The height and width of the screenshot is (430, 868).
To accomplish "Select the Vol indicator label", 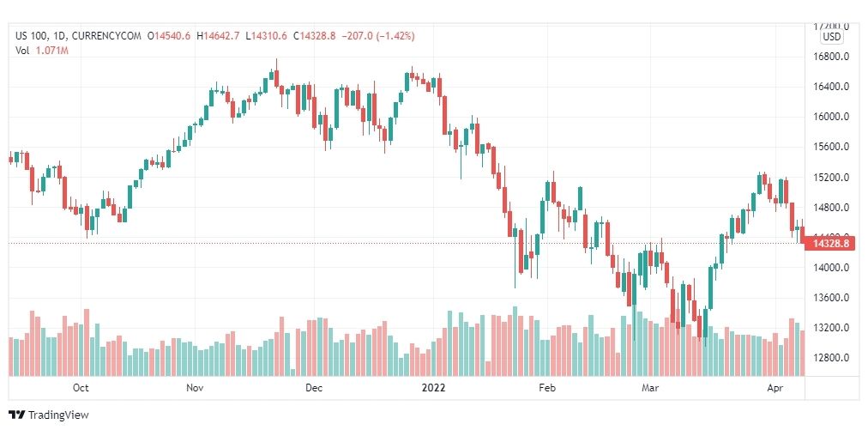I will pos(22,51).
